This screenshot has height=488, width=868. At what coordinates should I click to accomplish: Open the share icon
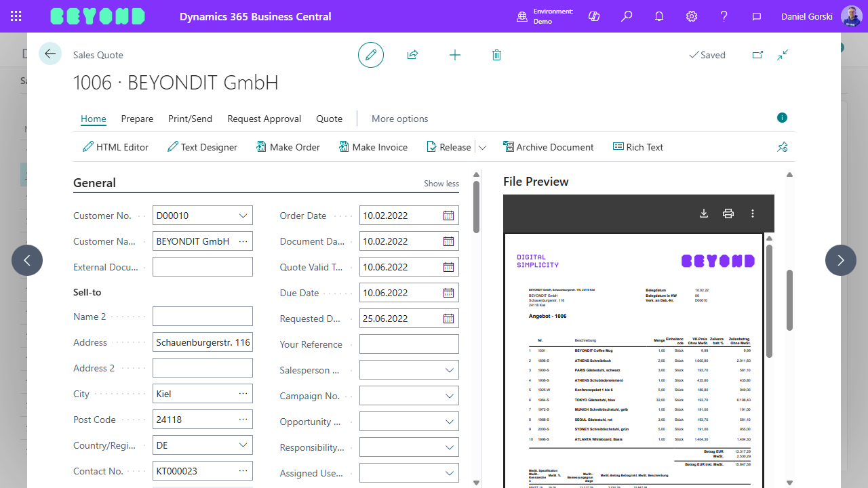click(412, 55)
